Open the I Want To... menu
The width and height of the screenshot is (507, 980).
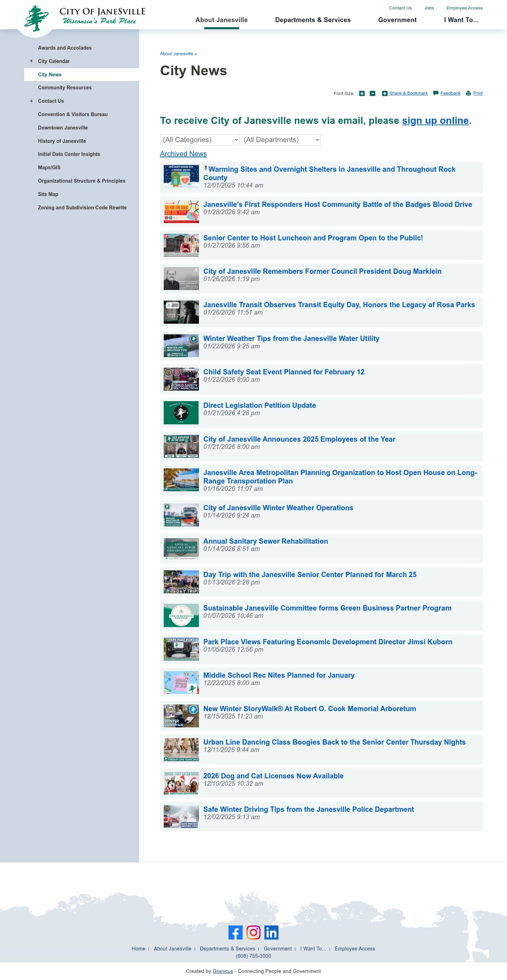461,20
